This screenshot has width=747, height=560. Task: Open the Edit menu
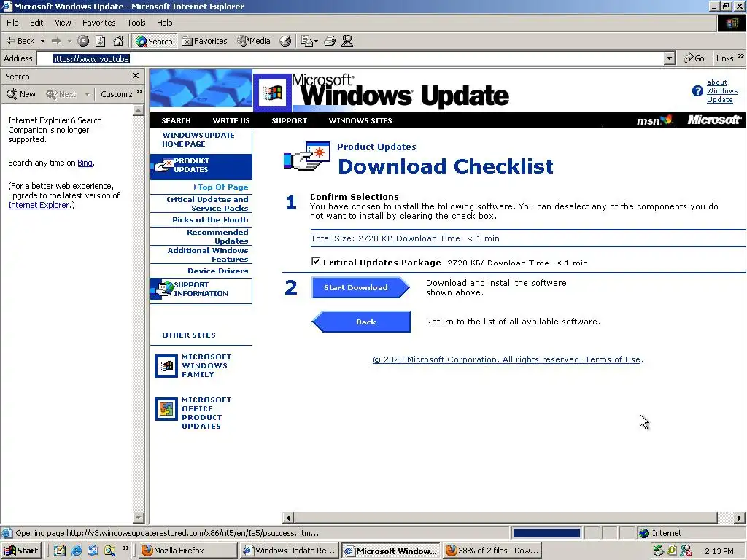coord(36,23)
